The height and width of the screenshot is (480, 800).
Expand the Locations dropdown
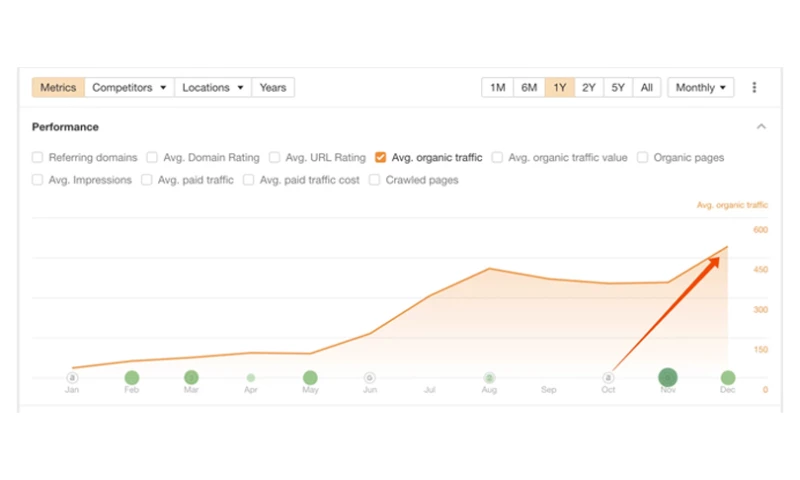(x=213, y=88)
